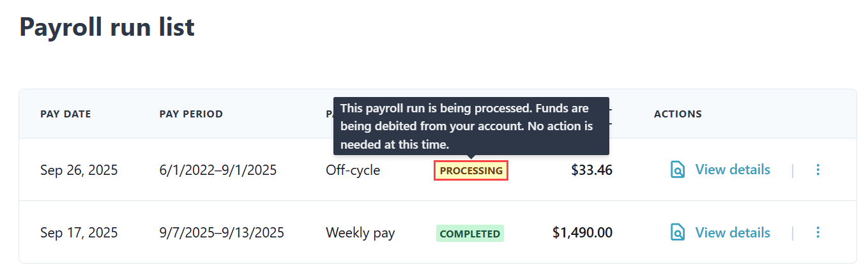
Task: Click the ACTIONS column header
Action: point(678,114)
